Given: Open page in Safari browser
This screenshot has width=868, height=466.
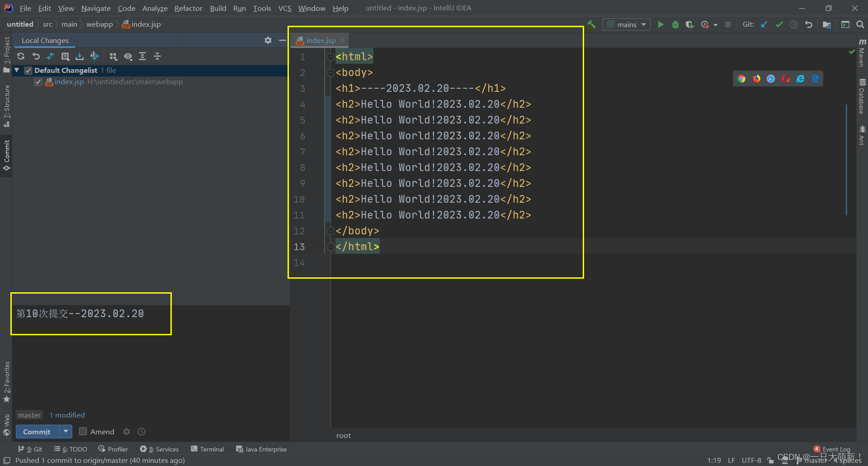Looking at the screenshot, I should [x=771, y=79].
